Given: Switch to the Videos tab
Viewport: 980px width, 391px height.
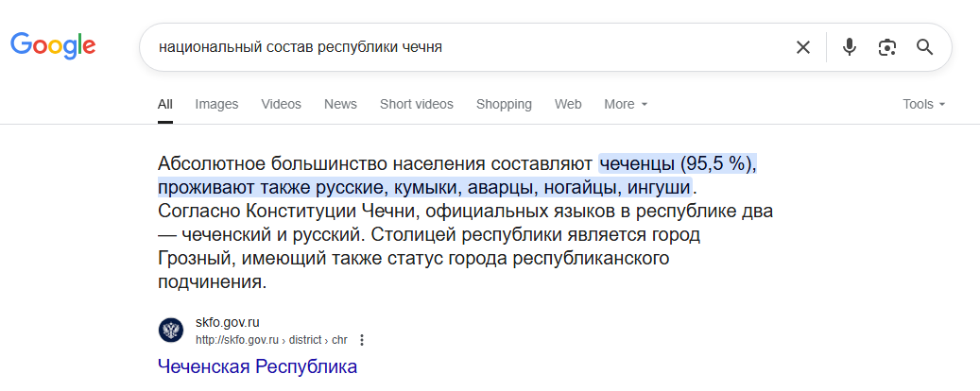Looking at the screenshot, I should pyautogui.click(x=282, y=104).
